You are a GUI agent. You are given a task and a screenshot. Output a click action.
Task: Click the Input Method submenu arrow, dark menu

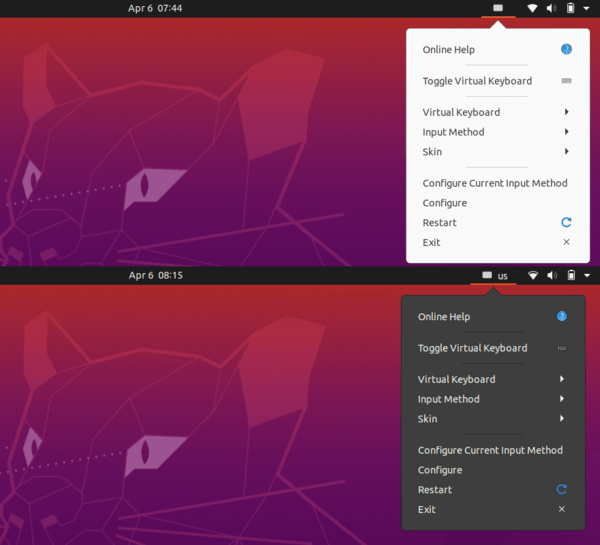pos(562,399)
